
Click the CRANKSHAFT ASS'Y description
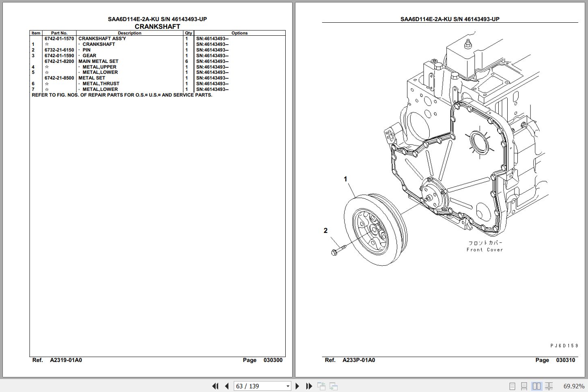(102, 39)
